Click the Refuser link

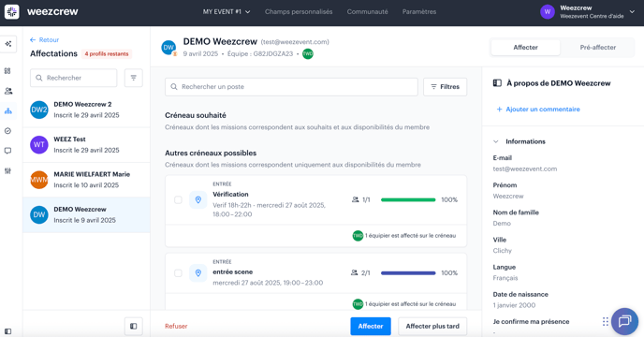(176, 326)
